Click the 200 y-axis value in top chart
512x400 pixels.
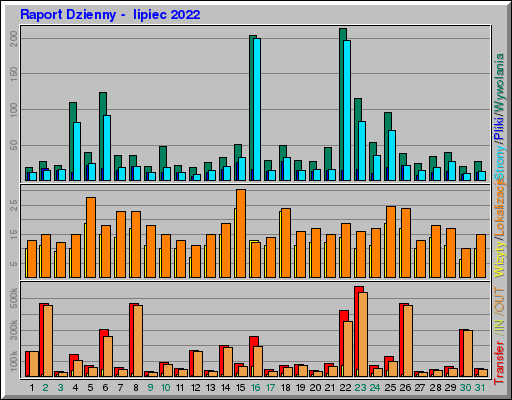tap(13, 39)
